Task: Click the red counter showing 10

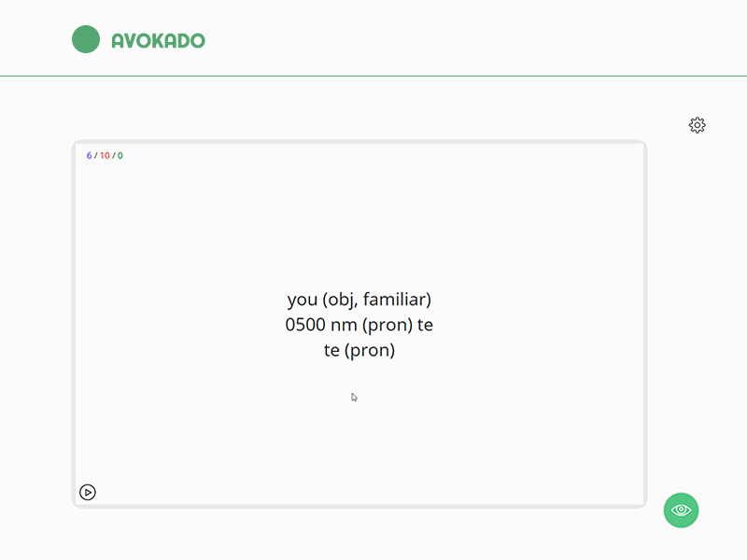Action: click(x=105, y=156)
